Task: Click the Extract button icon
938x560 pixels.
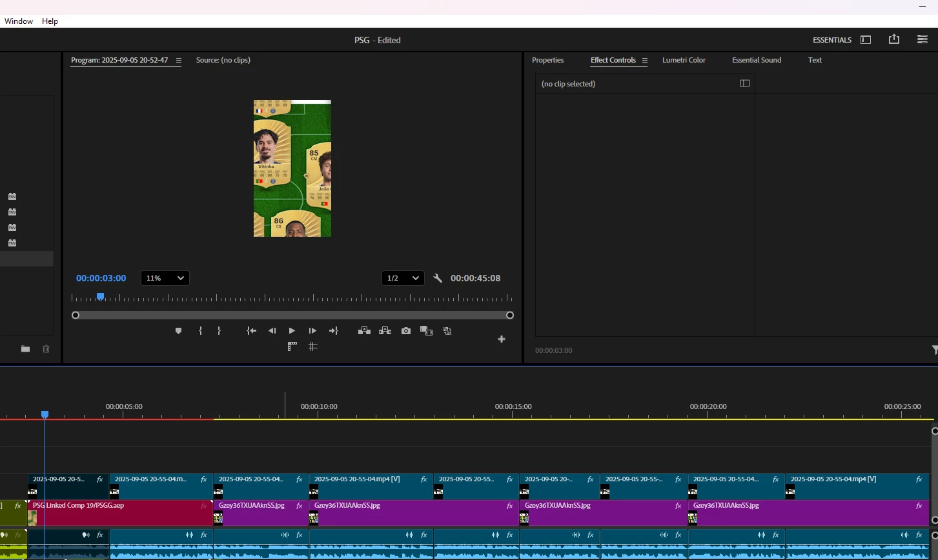Action: (385, 331)
